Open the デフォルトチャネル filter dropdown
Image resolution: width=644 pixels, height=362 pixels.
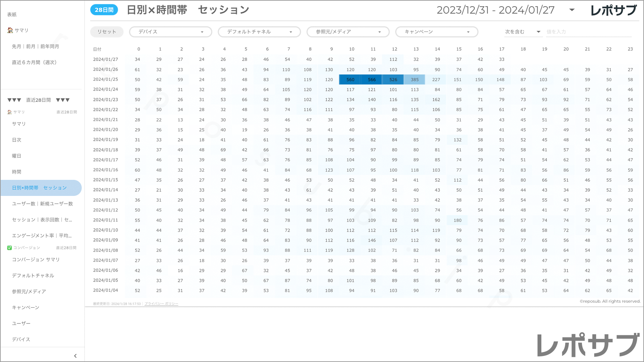click(259, 32)
